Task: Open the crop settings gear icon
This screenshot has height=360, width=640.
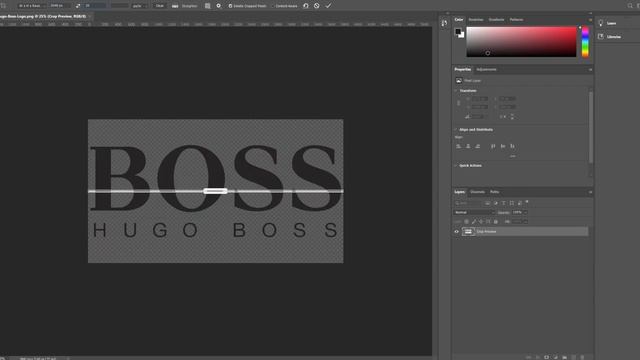Action: click(219, 6)
